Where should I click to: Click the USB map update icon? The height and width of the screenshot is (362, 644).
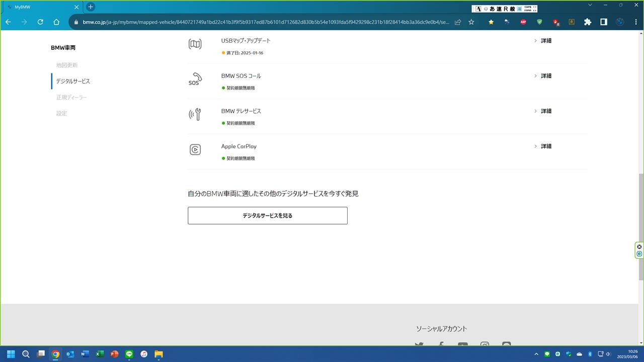[195, 44]
